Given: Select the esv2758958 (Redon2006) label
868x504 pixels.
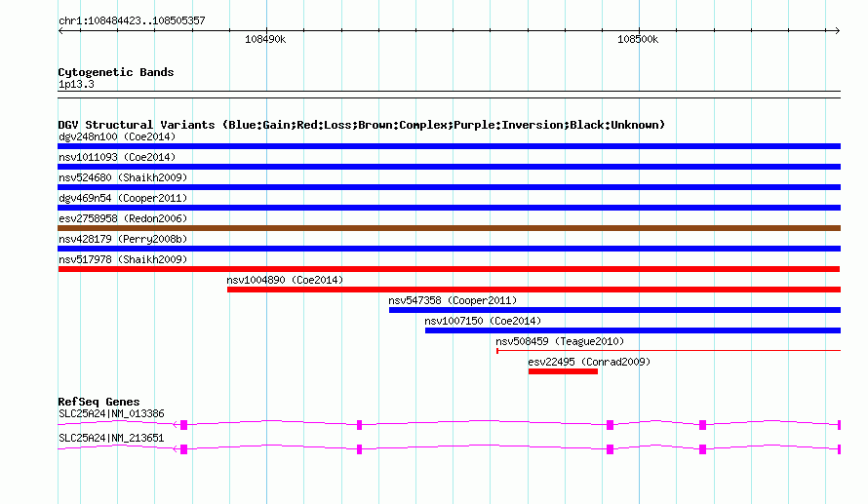Looking at the screenshot, I should click(123, 218).
